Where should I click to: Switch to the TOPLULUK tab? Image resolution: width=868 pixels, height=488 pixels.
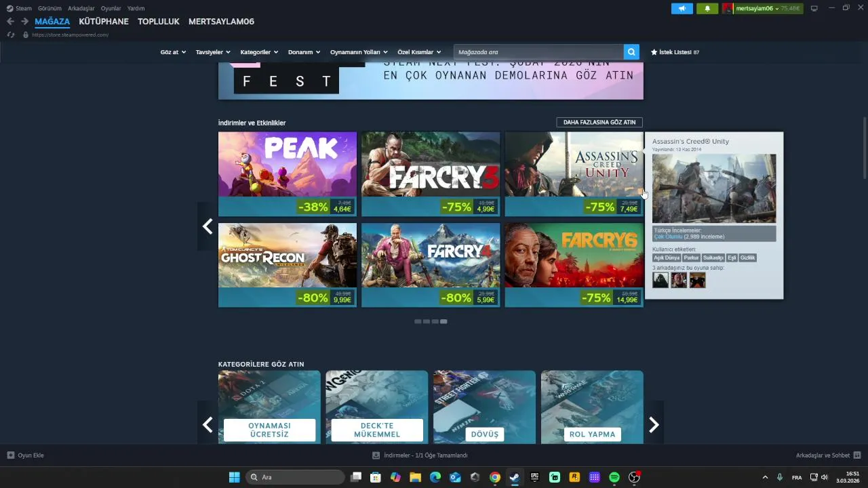159,22
